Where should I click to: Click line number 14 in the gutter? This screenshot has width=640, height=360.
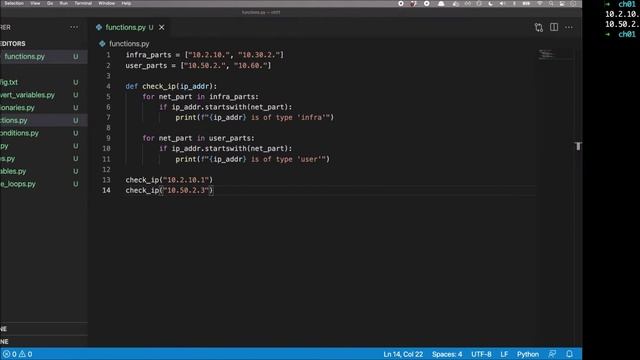pos(106,190)
